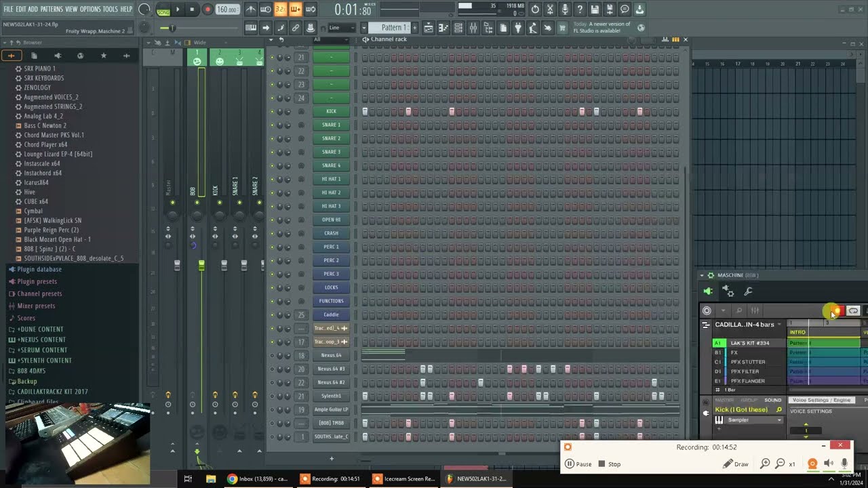Image resolution: width=868 pixels, height=488 pixels.
Task: Open the HELP menu
Action: (126, 9)
